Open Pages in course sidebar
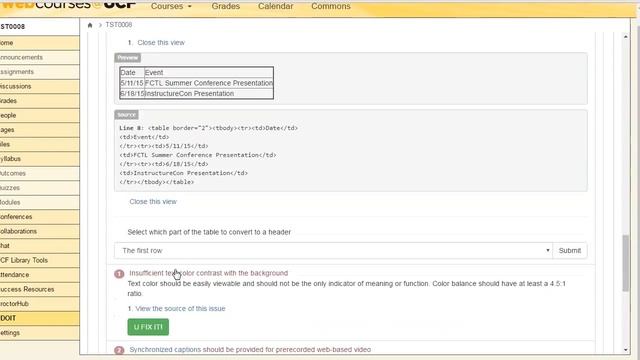 click(x=40, y=130)
